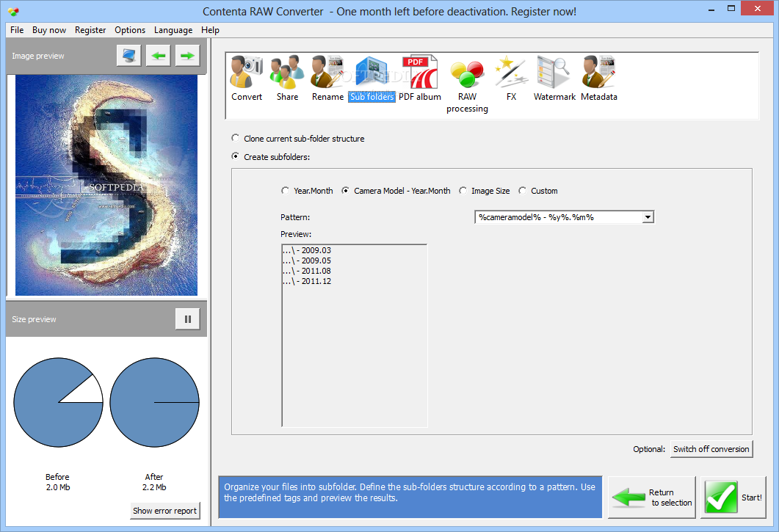Select the Share icon
Image resolution: width=779 pixels, height=532 pixels.
click(x=287, y=78)
